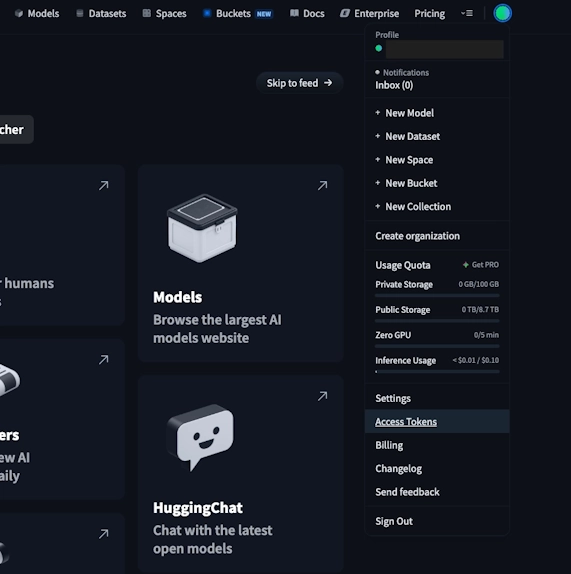Select New Space menu entry

pos(437,160)
